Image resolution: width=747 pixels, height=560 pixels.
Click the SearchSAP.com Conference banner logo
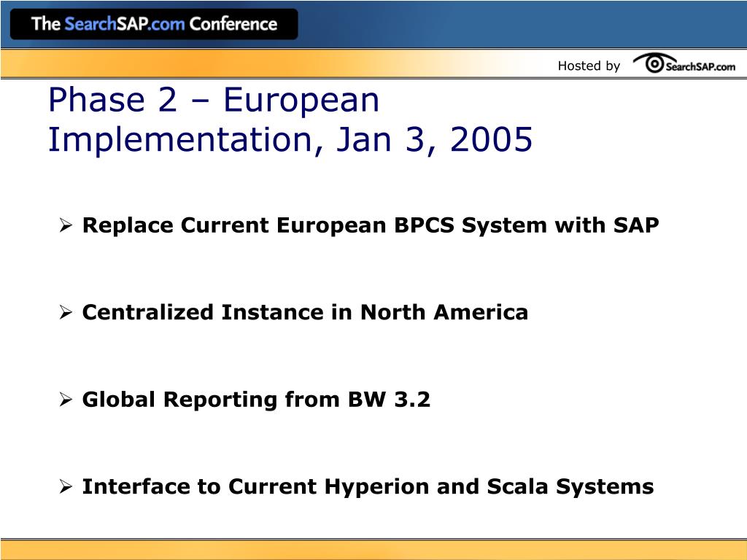pos(154,24)
